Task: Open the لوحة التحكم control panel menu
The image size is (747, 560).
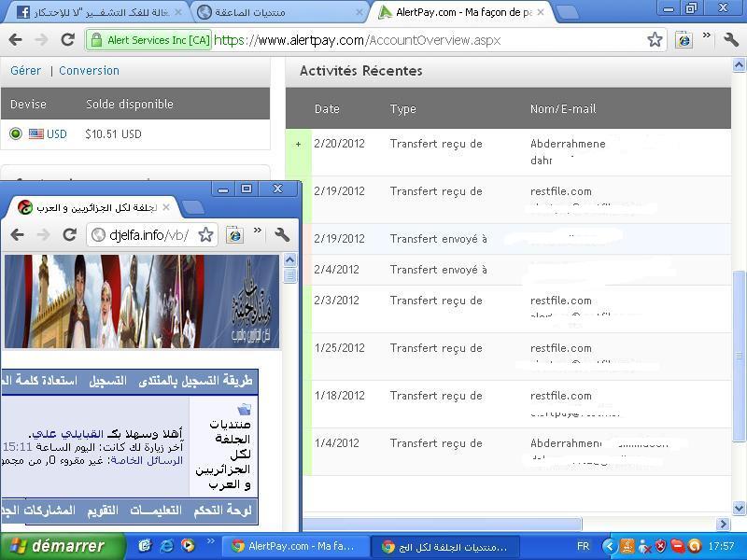Action: point(222,510)
